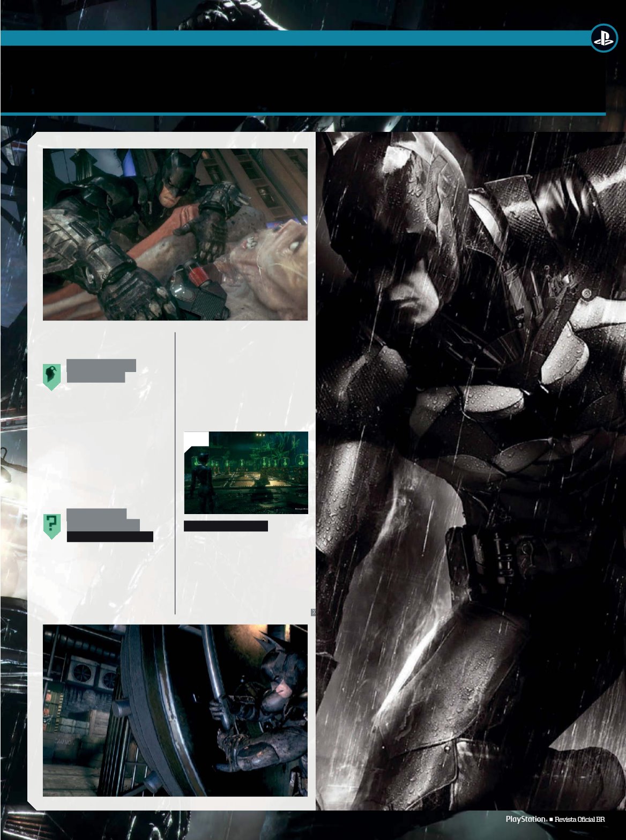Open the screenshot of Batman turning a large wheel
The image size is (626, 840).
pos(175,710)
